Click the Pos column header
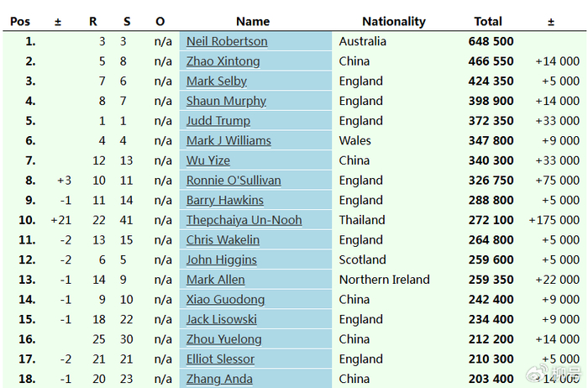Viewport: 588px width, 388px height. pos(20,21)
